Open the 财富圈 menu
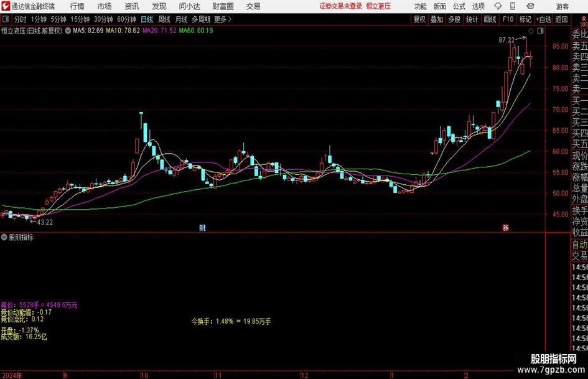Image resolution: width=588 pixels, height=379 pixels. (223, 6)
